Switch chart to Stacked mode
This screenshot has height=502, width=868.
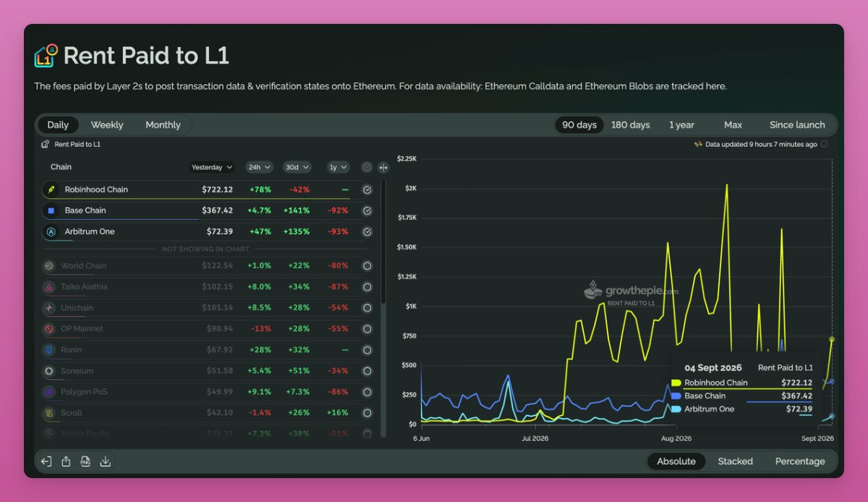tap(735, 461)
